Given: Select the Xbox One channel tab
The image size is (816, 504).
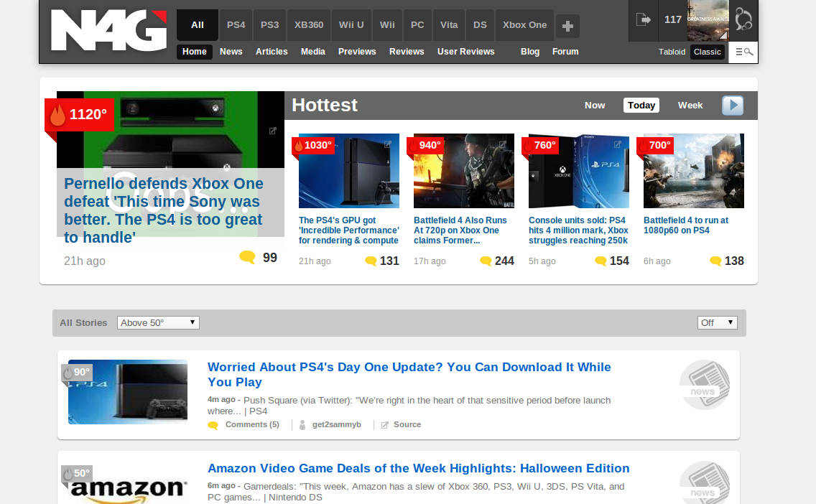Looking at the screenshot, I should pyautogui.click(x=524, y=25).
